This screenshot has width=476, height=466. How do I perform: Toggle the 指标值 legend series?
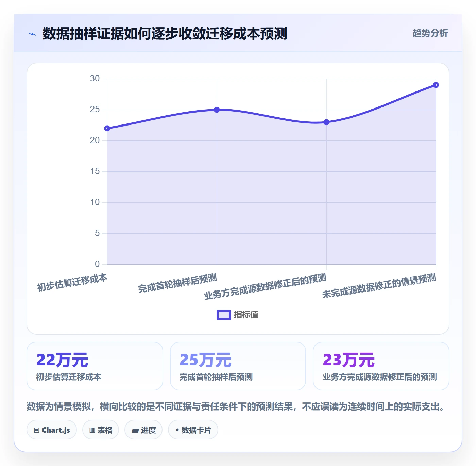point(238,315)
